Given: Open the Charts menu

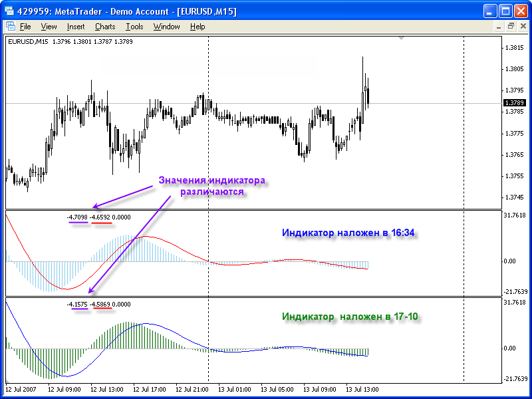Looking at the screenshot, I should pos(105,27).
